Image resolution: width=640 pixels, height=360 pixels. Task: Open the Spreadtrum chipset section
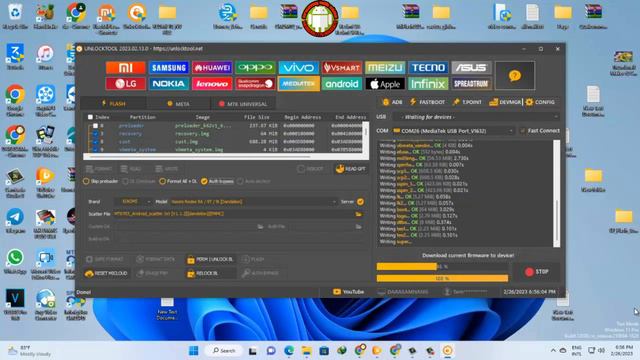(471, 84)
